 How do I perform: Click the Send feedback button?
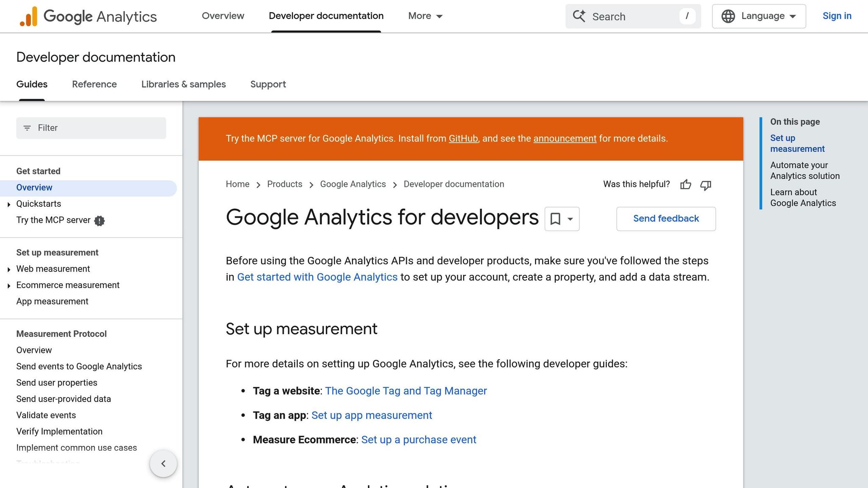[x=666, y=219]
